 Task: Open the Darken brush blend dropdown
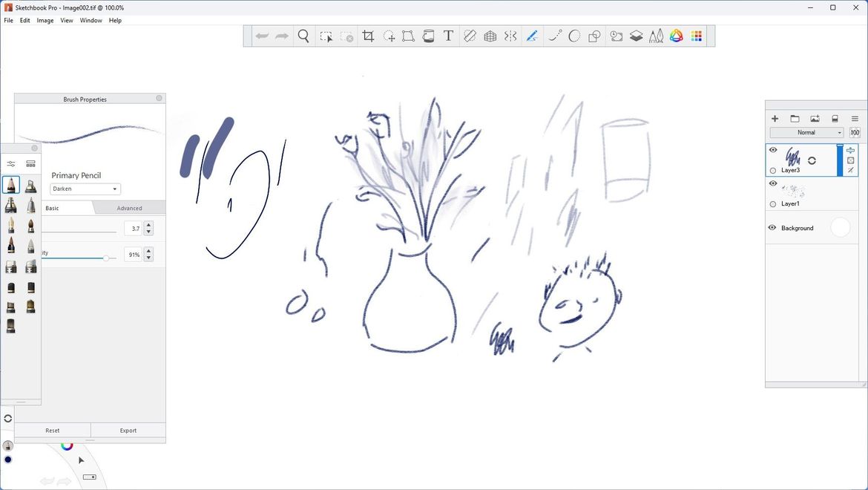point(85,189)
